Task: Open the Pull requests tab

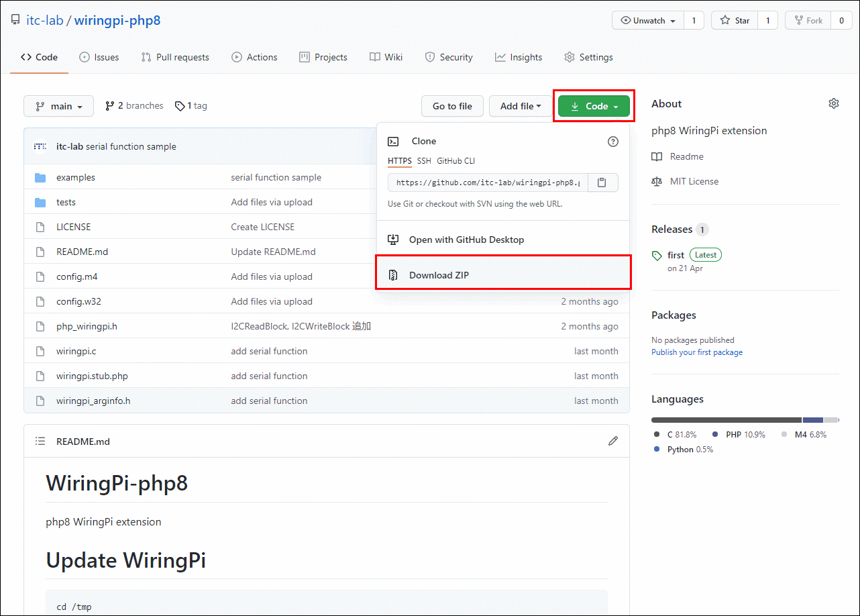Action: [175, 58]
